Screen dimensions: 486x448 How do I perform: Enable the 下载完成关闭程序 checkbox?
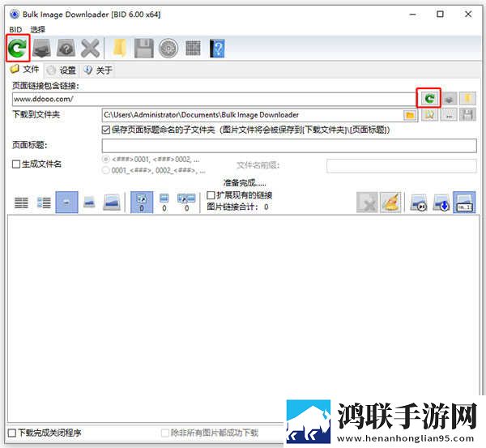point(12,433)
